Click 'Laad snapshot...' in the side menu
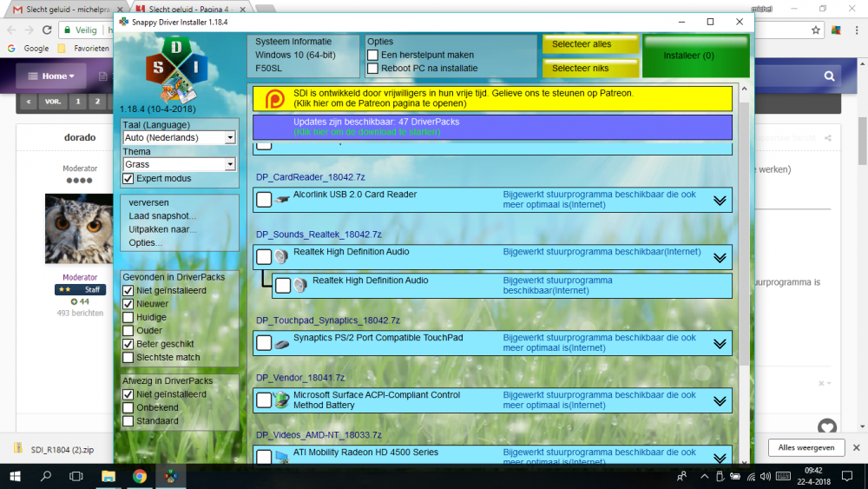868x489 pixels. click(x=162, y=216)
